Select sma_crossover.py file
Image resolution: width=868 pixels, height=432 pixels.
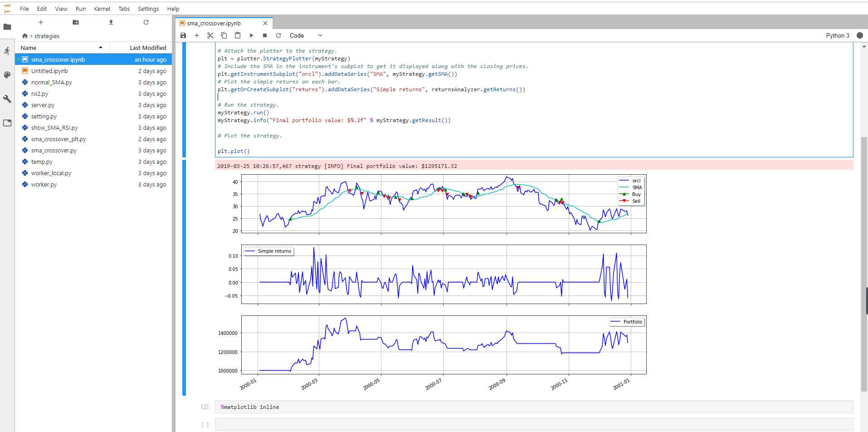[x=93, y=150]
